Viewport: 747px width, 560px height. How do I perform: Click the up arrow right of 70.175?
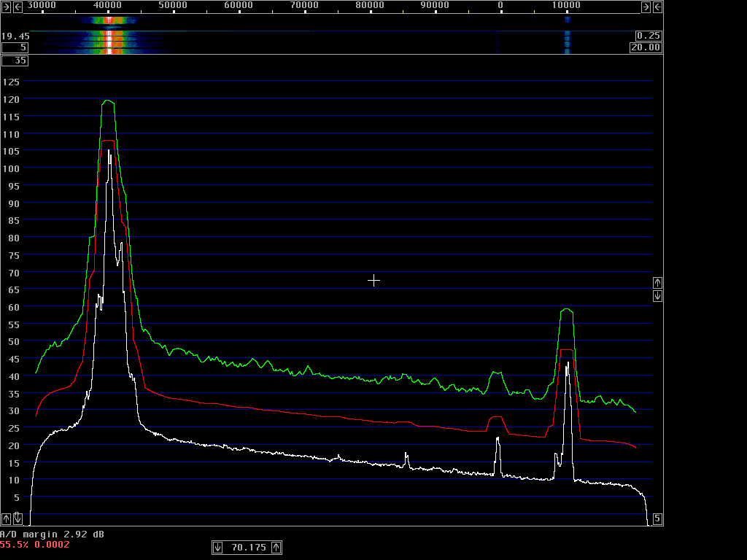[276, 548]
